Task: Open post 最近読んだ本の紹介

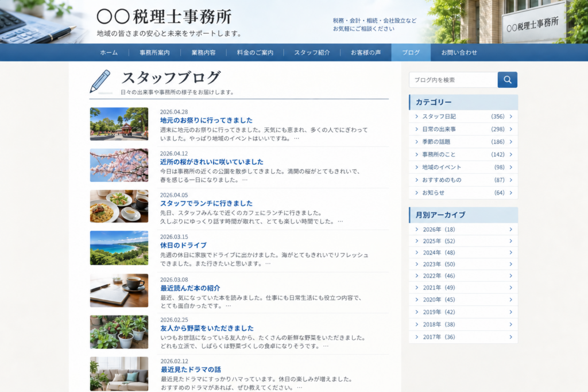Action: [190, 288]
